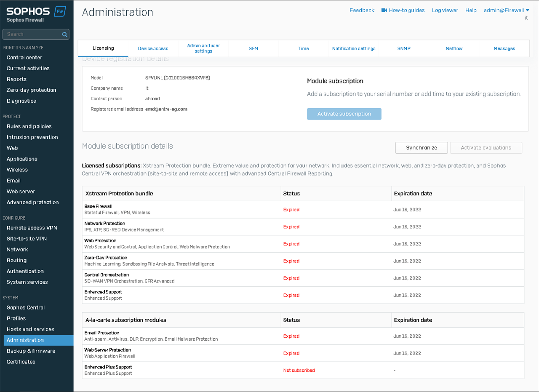This screenshot has height=392, width=539.
Task: Open the How-to guides link
Action: (407, 10)
